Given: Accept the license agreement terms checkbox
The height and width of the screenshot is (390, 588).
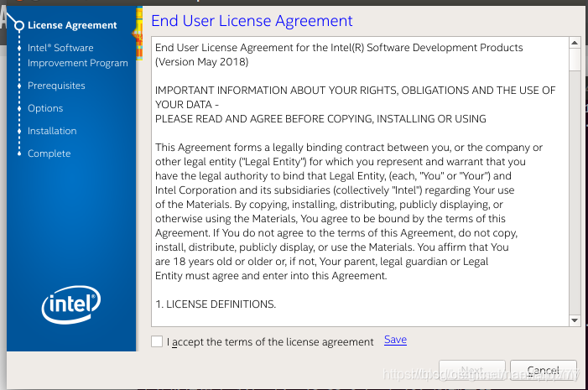Looking at the screenshot, I should pos(158,341).
